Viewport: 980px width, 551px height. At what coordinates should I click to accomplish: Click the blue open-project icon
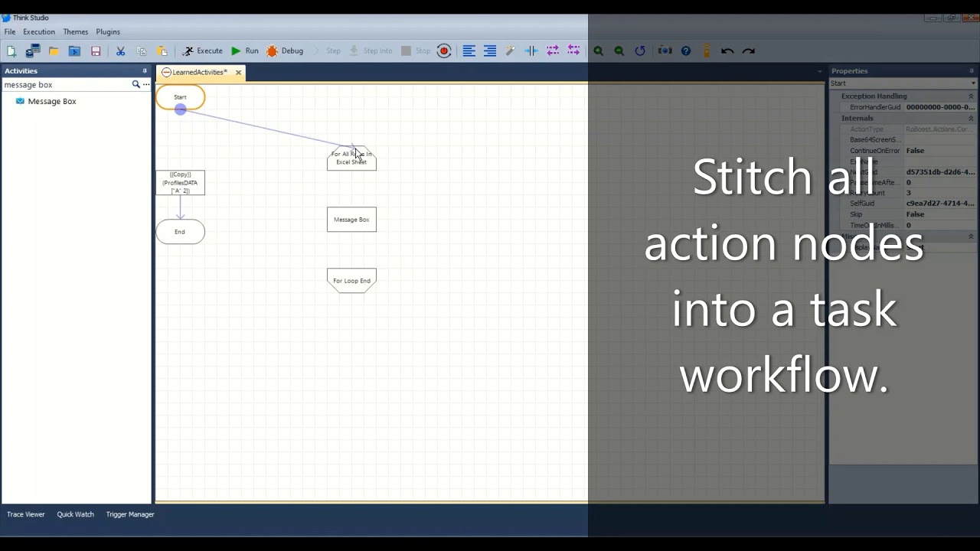pyautogui.click(x=74, y=51)
